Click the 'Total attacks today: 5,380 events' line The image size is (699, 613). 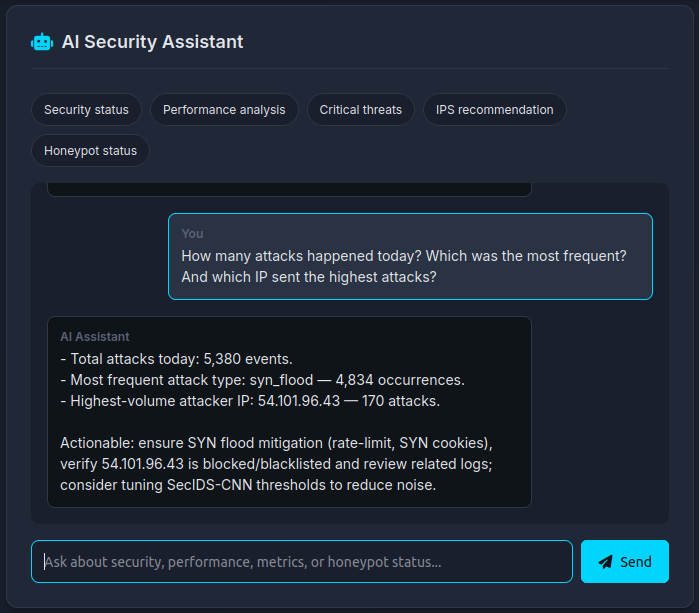177,359
